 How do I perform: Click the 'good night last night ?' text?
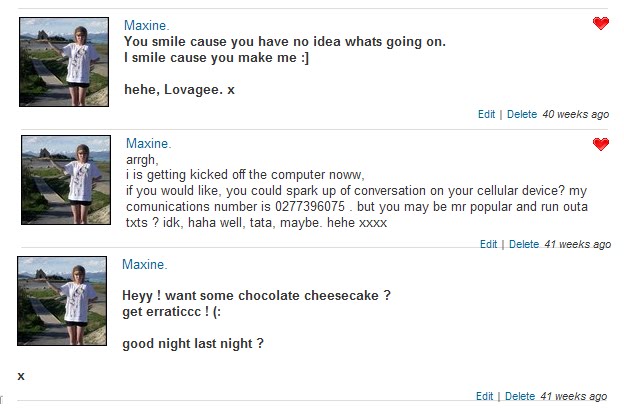coord(193,343)
